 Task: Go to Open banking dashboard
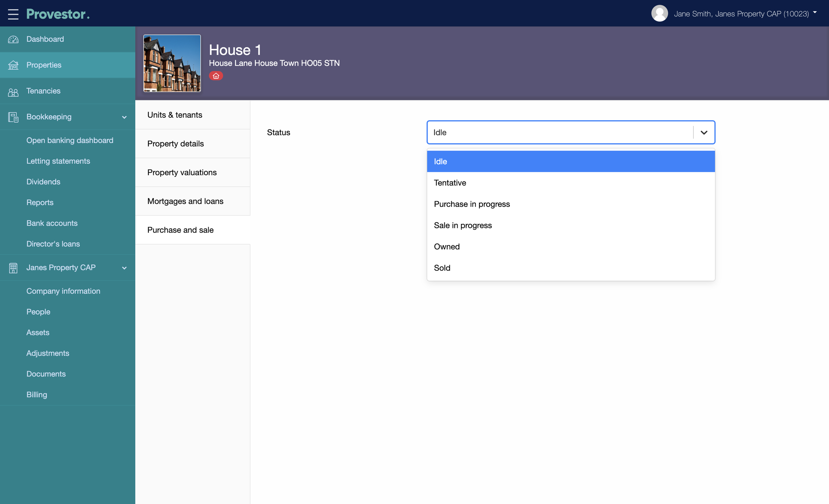click(x=70, y=140)
